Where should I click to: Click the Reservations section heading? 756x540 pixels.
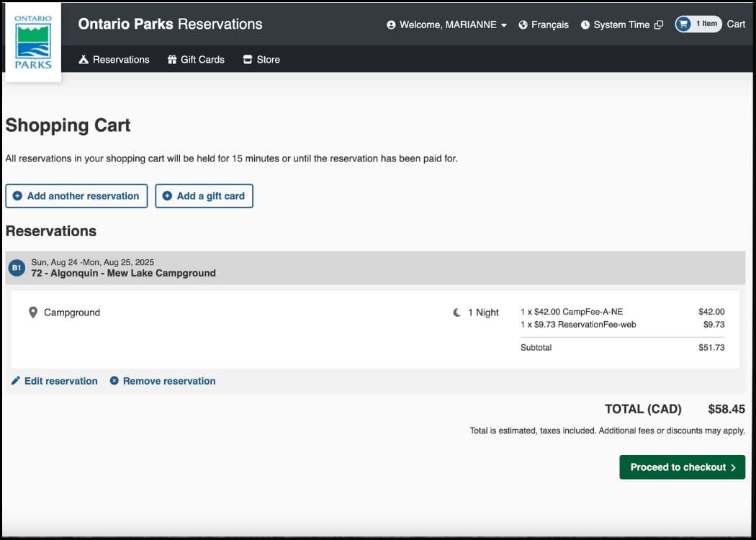click(51, 231)
